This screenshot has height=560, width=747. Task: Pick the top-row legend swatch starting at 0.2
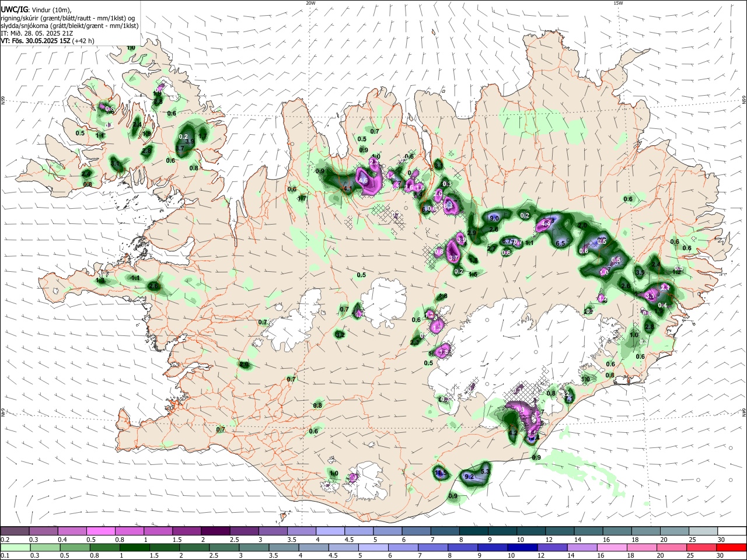click(15, 531)
